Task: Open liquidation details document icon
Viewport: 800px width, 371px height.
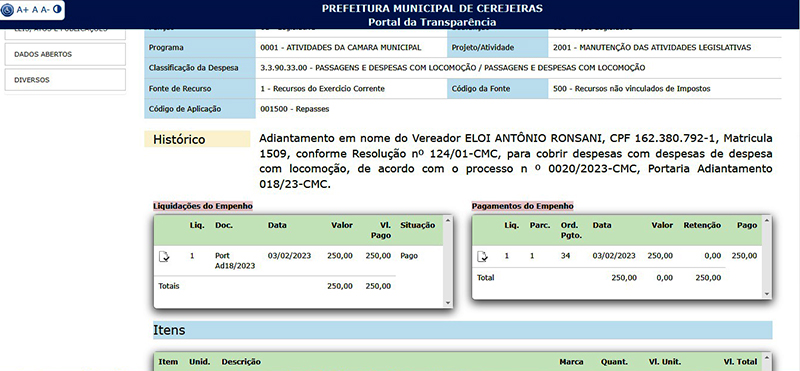Action: [164, 256]
